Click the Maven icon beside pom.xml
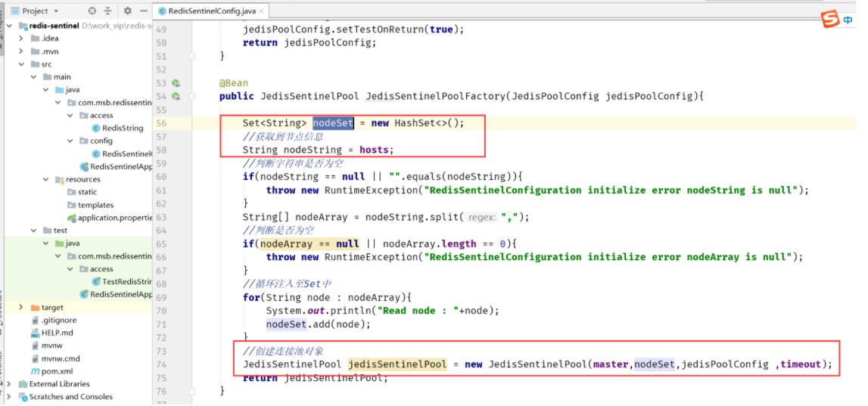 tap(36, 371)
